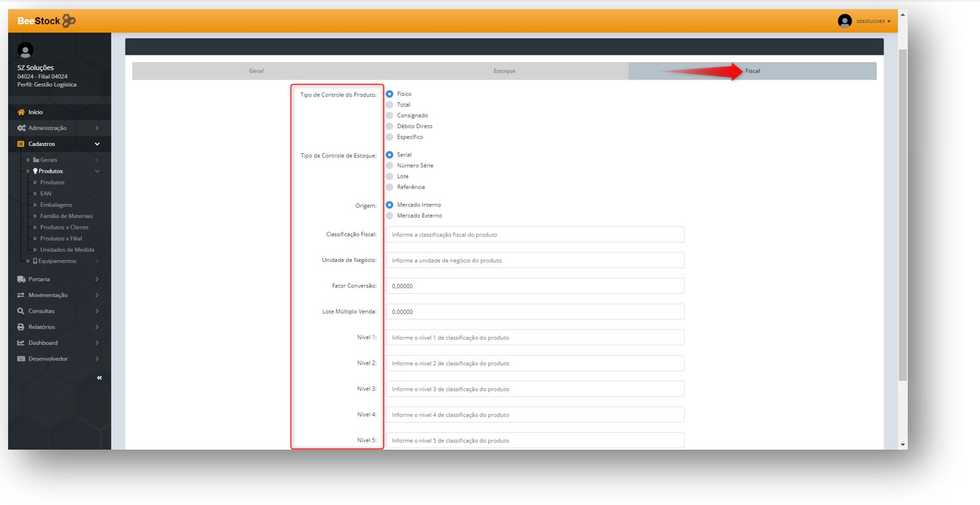
Task: Select the Consignado radio option
Action: click(390, 115)
